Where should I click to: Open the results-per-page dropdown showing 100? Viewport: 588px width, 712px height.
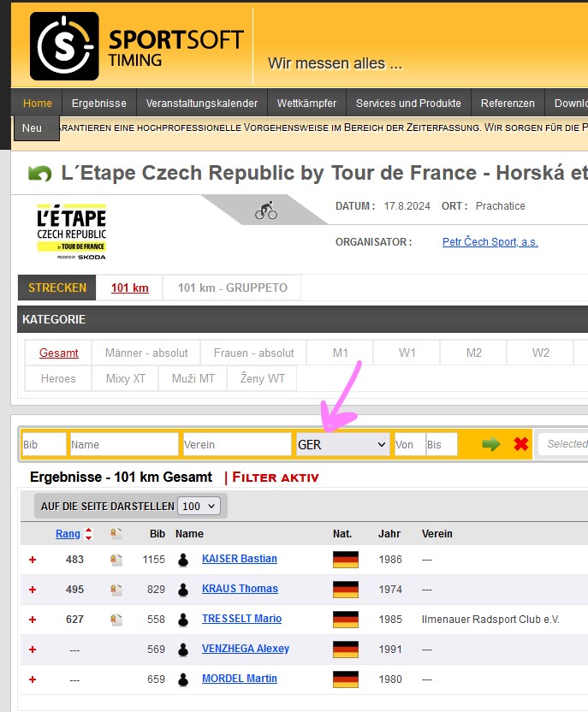click(199, 506)
